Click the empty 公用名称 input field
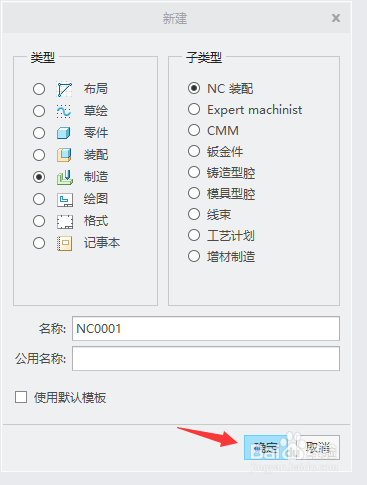Viewport: 367px width, 485px height. tap(206, 359)
